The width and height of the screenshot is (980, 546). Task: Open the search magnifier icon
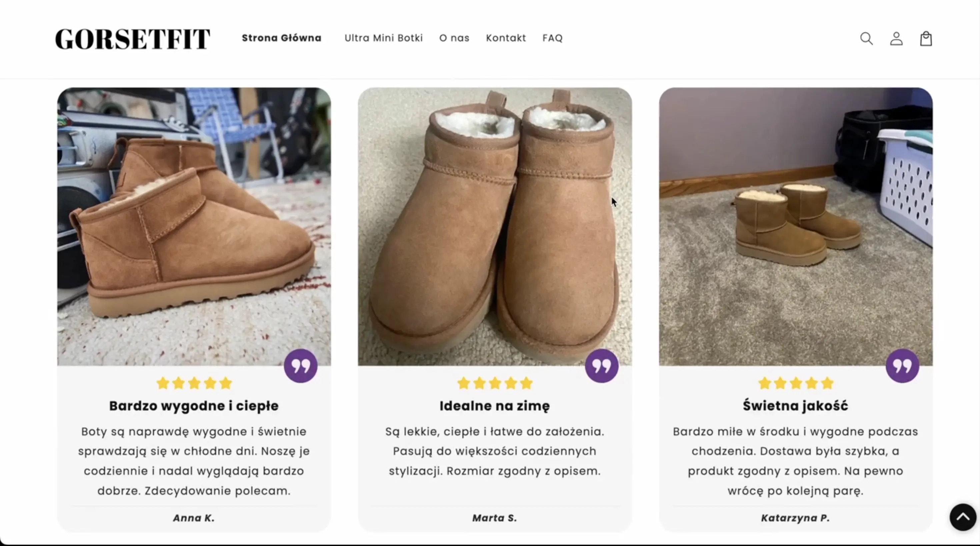click(866, 38)
